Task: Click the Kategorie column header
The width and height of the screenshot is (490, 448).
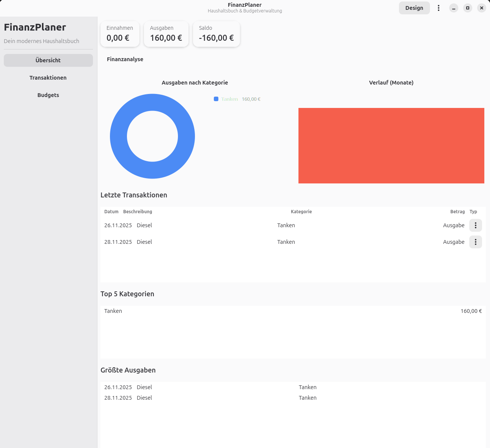Action: [x=301, y=212]
